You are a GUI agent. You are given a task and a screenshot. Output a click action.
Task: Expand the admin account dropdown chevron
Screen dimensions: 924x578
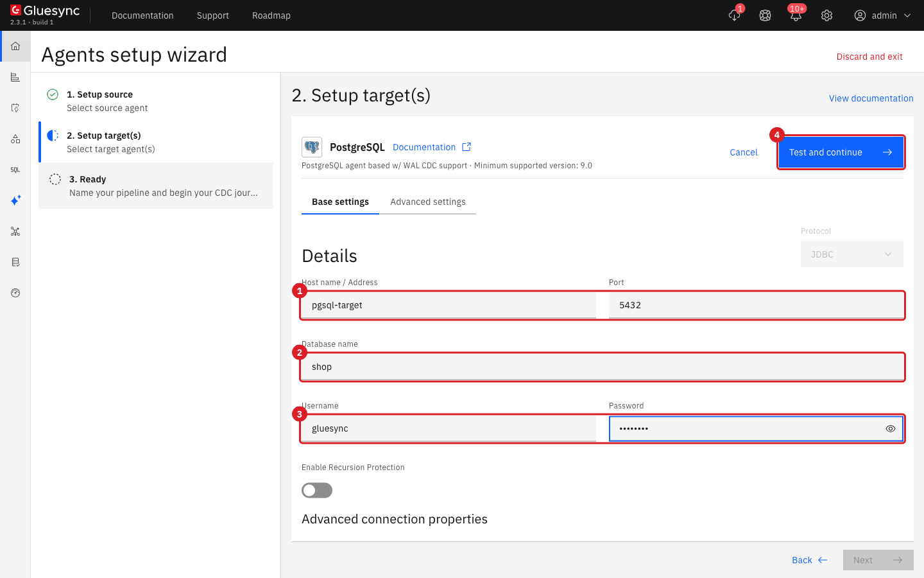click(x=907, y=15)
